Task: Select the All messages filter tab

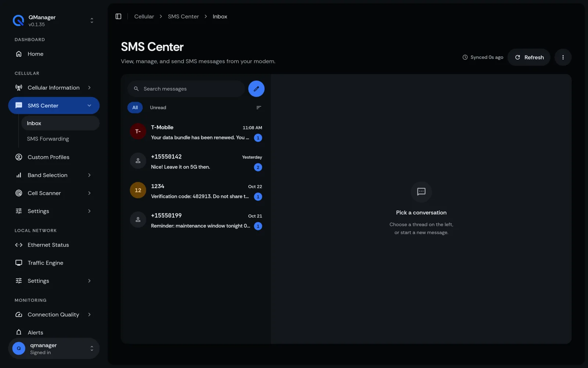Action: coord(135,107)
